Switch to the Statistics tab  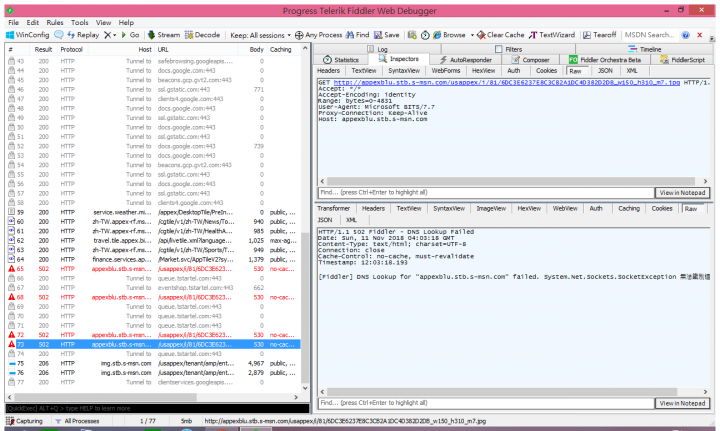[x=341, y=60]
